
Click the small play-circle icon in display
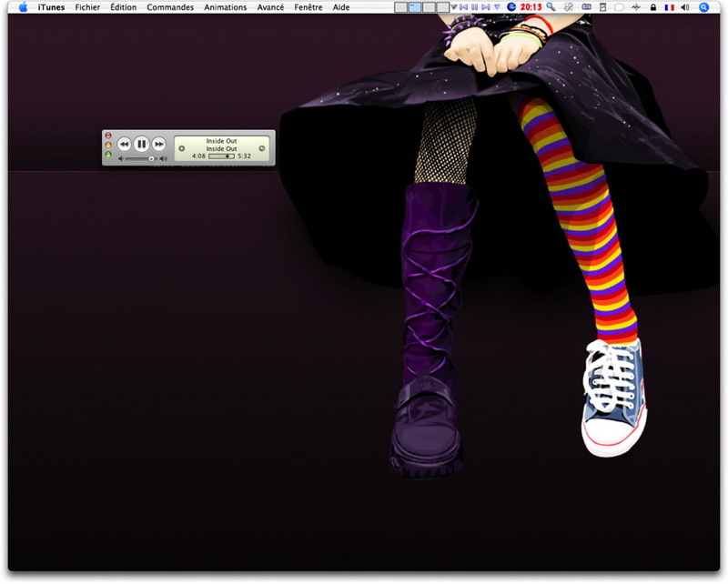click(x=181, y=148)
